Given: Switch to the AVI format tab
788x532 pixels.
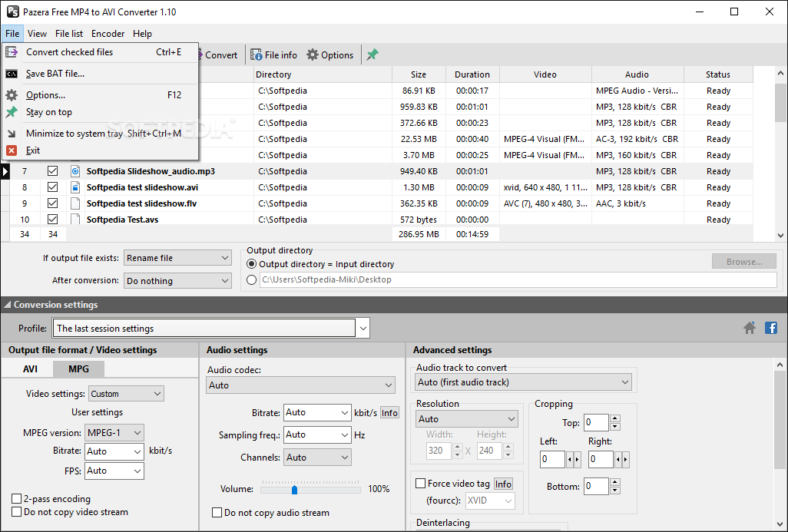Looking at the screenshot, I should 30,368.
